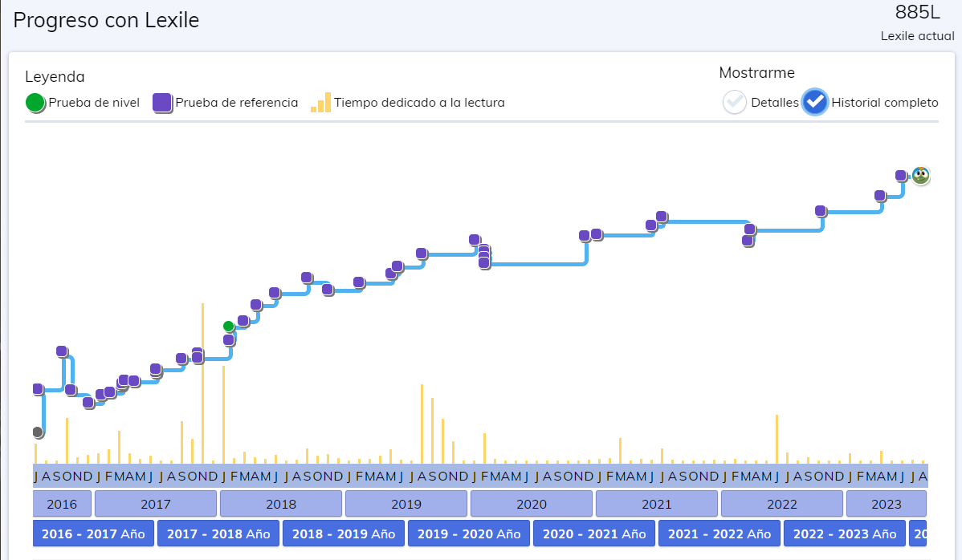Click the Tiempo dedicado a la lectura text
The image size is (962, 560).
[x=419, y=103]
